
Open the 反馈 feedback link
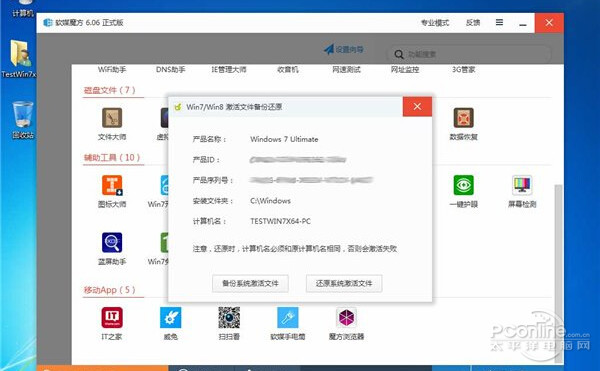[x=473, y=23]
